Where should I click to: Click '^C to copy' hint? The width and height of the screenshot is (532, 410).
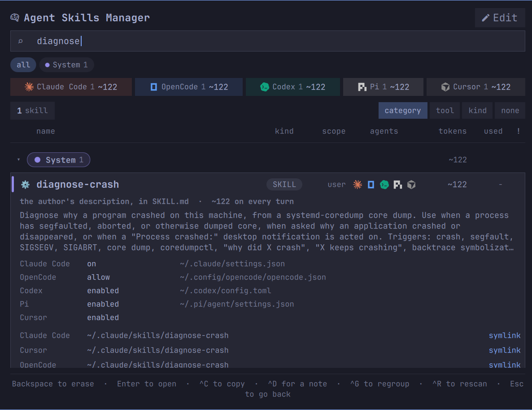pos(222,384)
